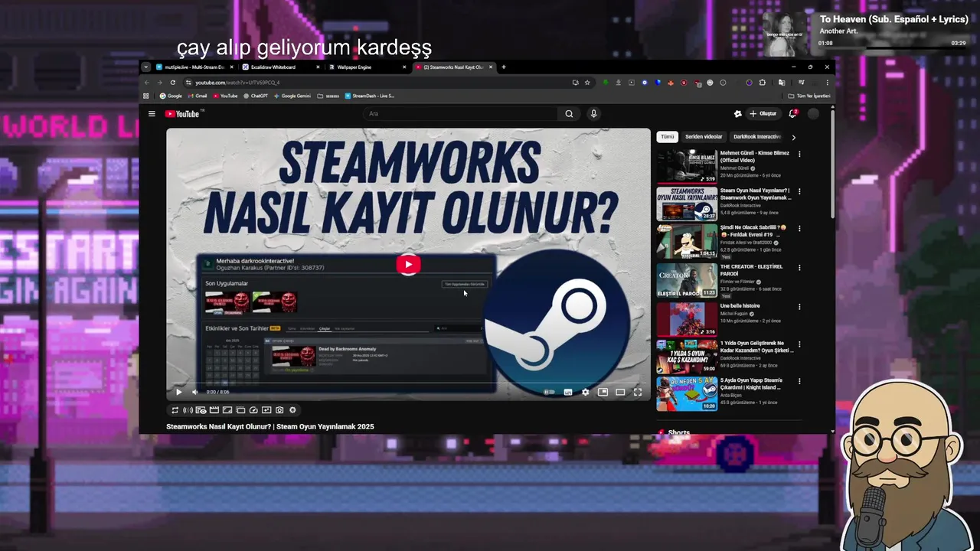Open the Google Gemini bookmark
The image size is (980, 551).
pyautogui.click(x=292, y=96)
